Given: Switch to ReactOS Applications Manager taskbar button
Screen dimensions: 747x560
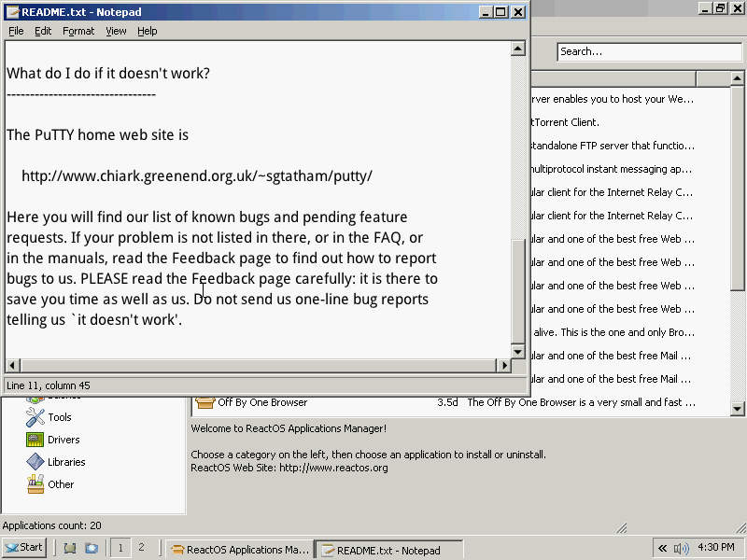Looking at the screenshot, I should coord(240,550).
